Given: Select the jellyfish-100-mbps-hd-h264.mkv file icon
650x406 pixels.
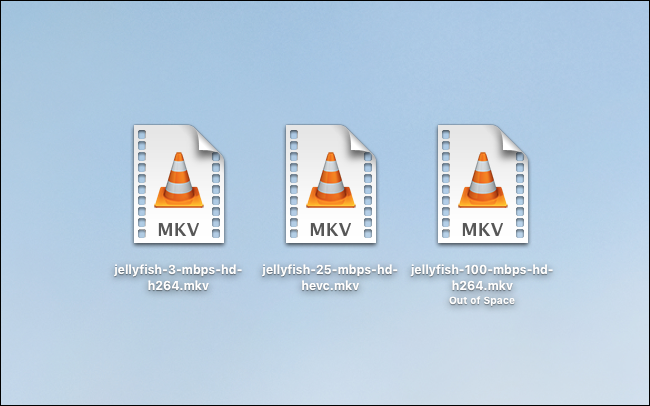Looking at the screenshot, I should coord(483,184).
